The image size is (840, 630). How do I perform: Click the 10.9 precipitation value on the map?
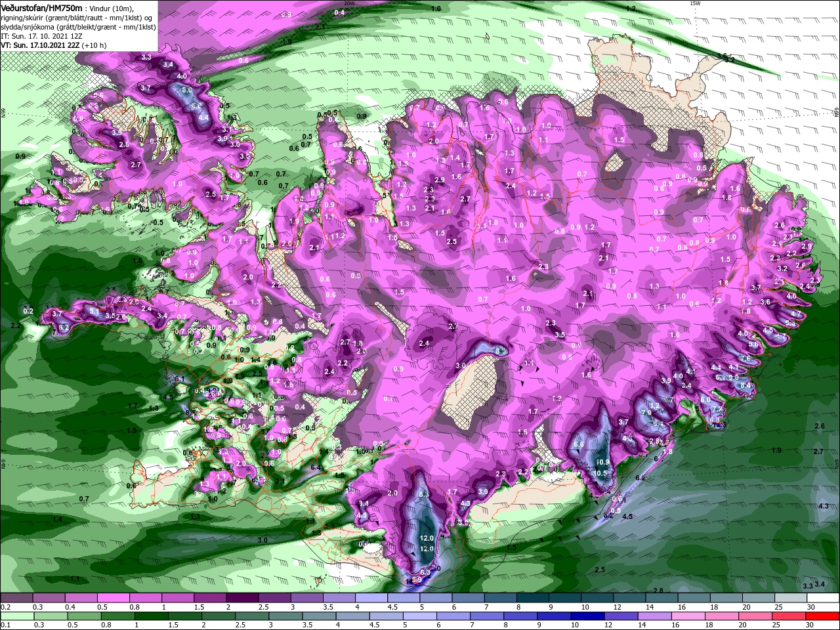(603, 462)
